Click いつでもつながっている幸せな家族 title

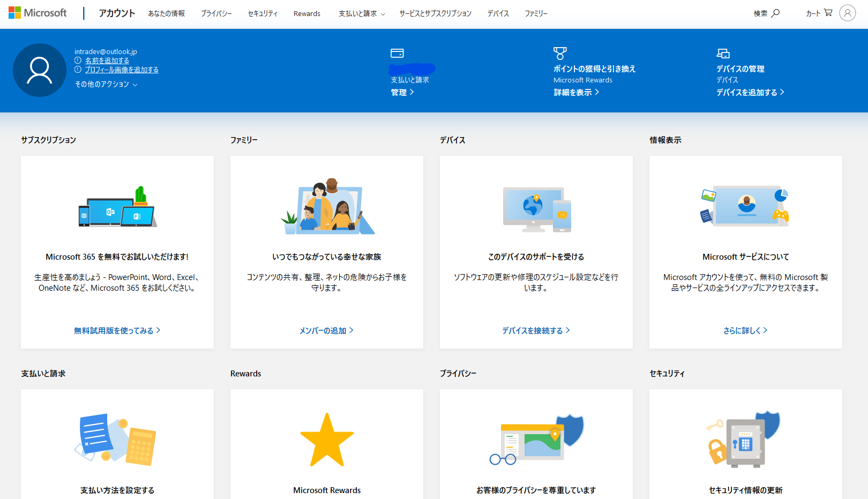tap(327, 257)
